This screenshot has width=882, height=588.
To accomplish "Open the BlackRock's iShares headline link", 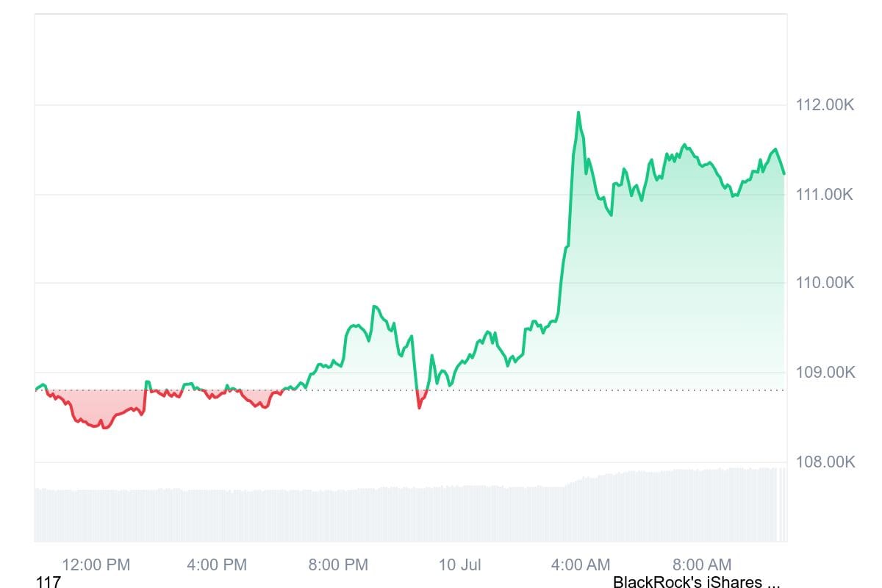I will coord(696,583).
